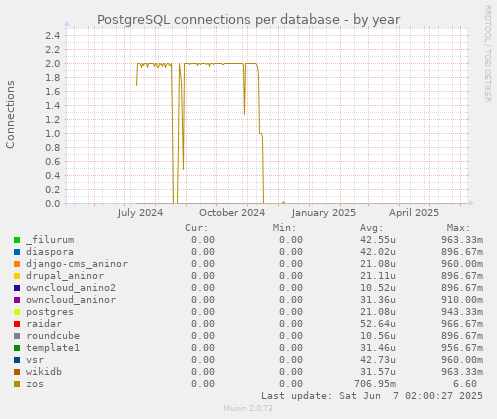Select the owncloud_anino2 legend label
The width and height of the screenshot is (497, 419).
click(71, 288)
